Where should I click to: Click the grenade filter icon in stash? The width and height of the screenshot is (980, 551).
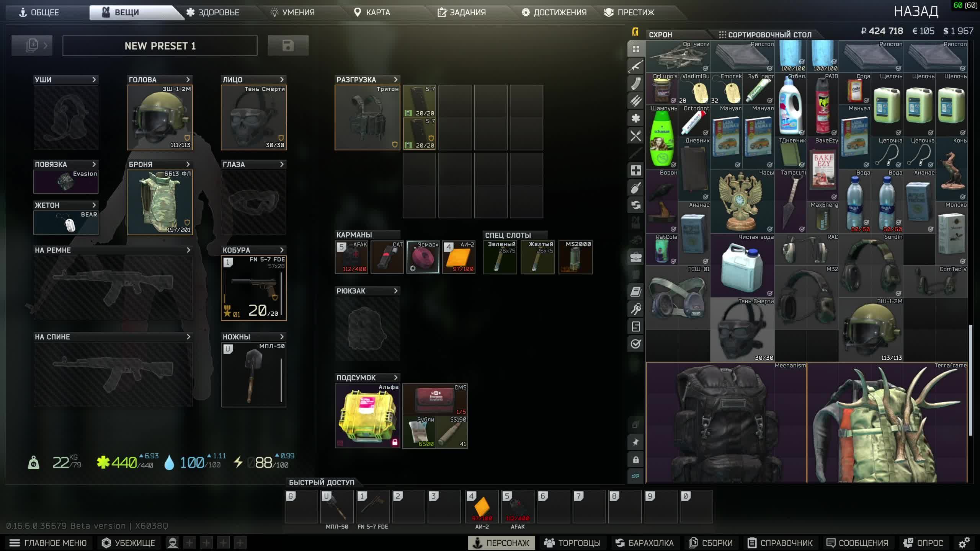pos(635,187)
